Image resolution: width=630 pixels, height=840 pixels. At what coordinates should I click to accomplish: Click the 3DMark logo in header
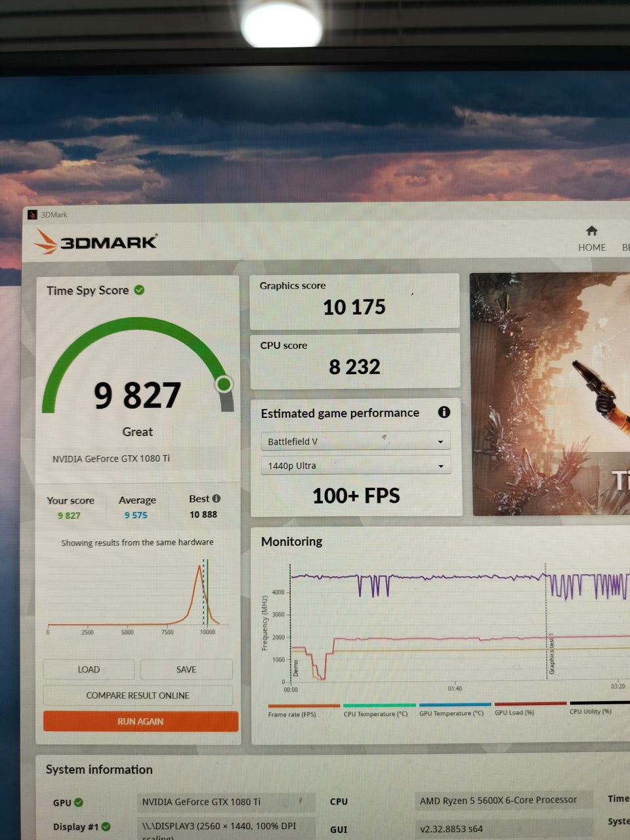coord(96,241)
